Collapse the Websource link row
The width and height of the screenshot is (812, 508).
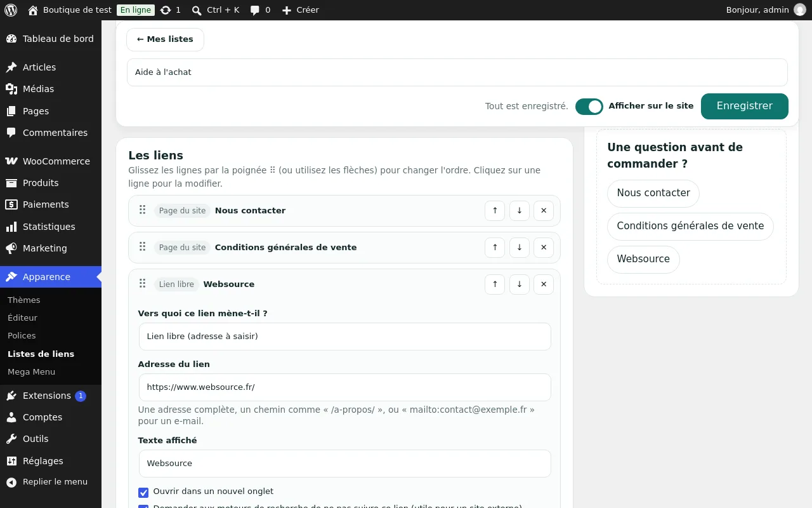(344, 284)
